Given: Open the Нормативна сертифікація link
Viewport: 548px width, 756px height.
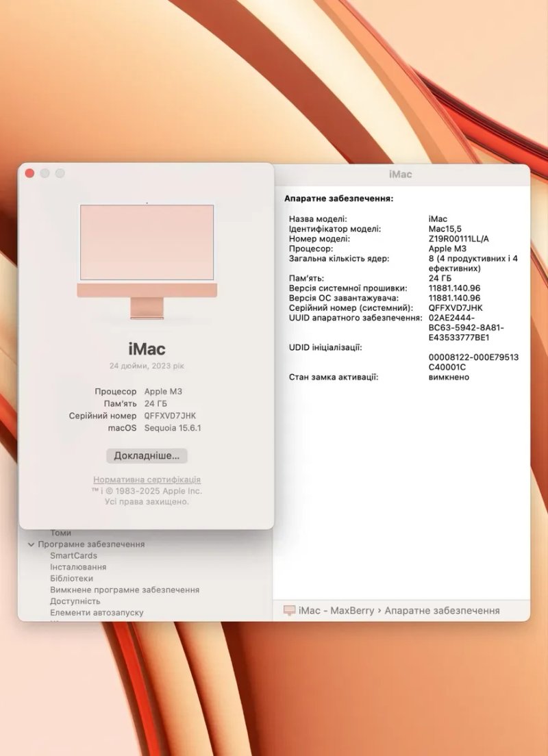Looking at the screenshot, I should click(x=147, y=480).
